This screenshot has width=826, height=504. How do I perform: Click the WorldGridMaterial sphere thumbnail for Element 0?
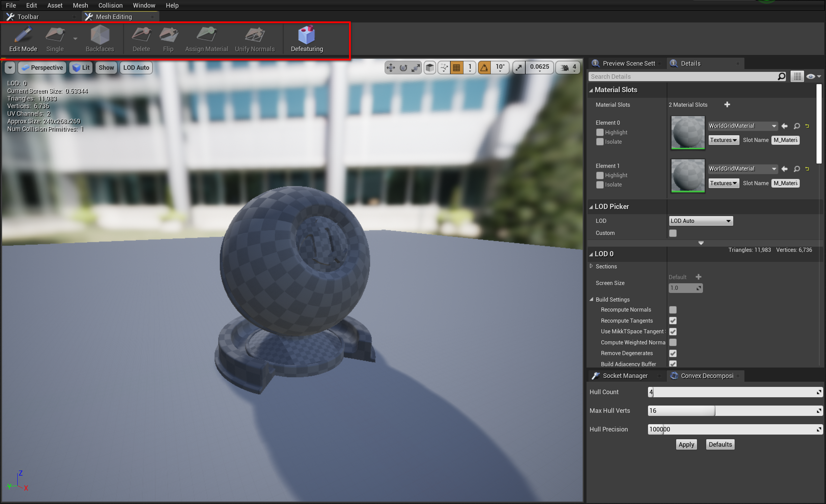(687, 133)
